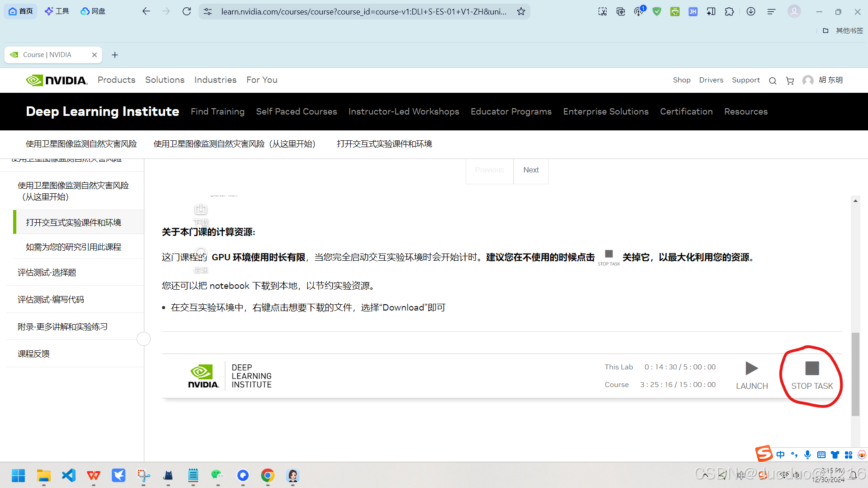
Task: Open Visual Studio Code from the taskbar
Action: pyautogui.click(x=69, y=475)
